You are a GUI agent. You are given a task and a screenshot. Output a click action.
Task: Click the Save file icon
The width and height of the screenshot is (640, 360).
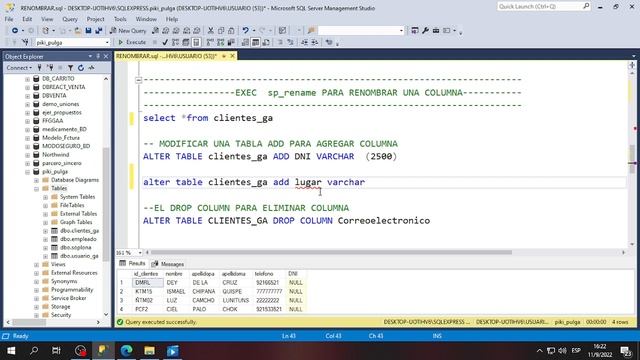point(88,31)
